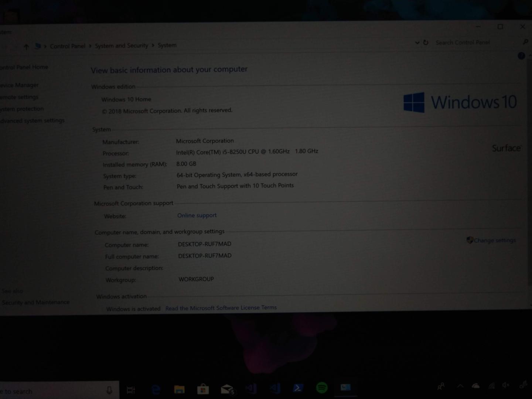Open the Mail app in taskbar
This screenshot has width=532, height=399.
[x=227, y=389]
